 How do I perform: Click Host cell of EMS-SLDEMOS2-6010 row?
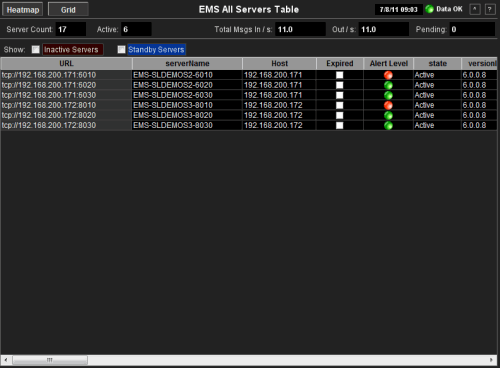(x=279, y=75)
